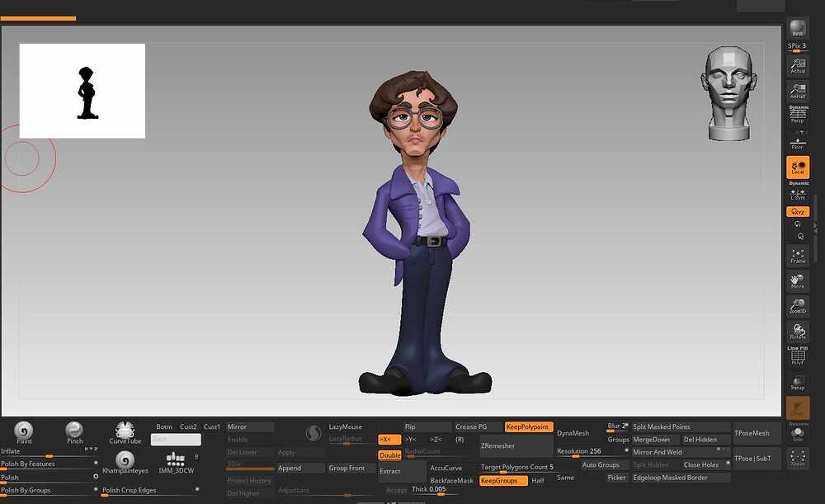825x504 pixels.
Task: Toggle the Local symmetry orange button
Action: click(x=798, y=167)
